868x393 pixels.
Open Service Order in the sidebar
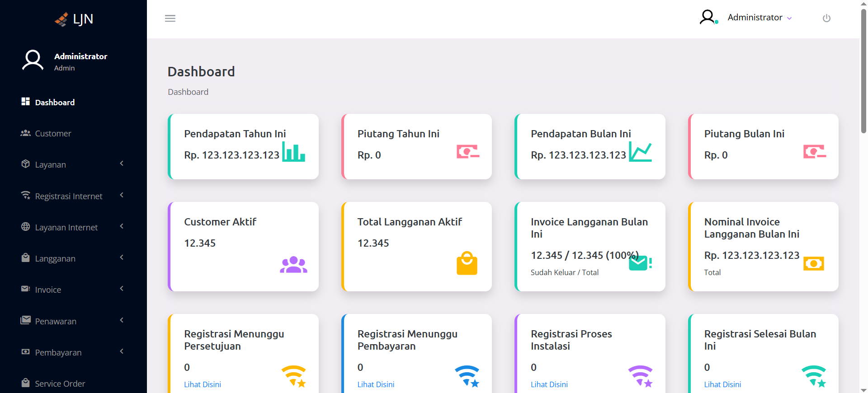point(60,384)
